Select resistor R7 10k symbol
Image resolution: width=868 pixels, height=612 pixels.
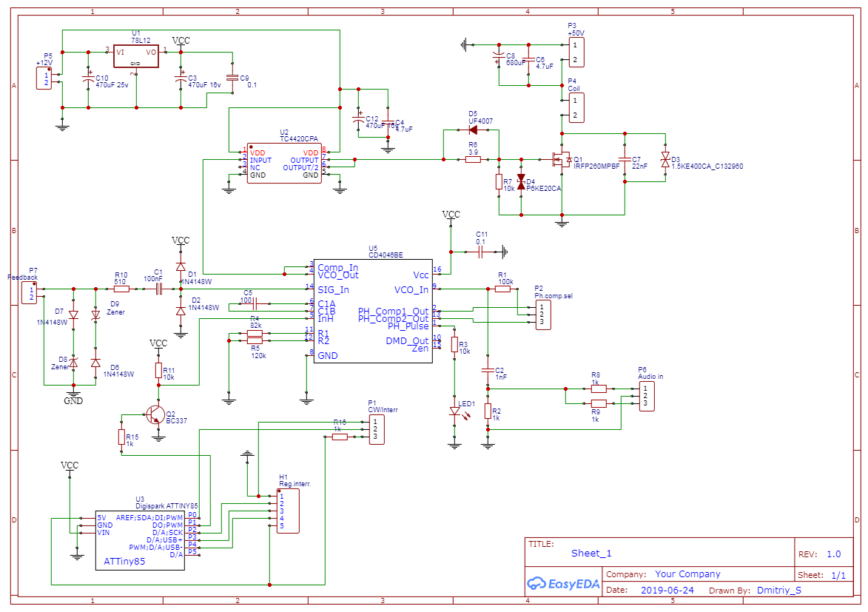499,181
